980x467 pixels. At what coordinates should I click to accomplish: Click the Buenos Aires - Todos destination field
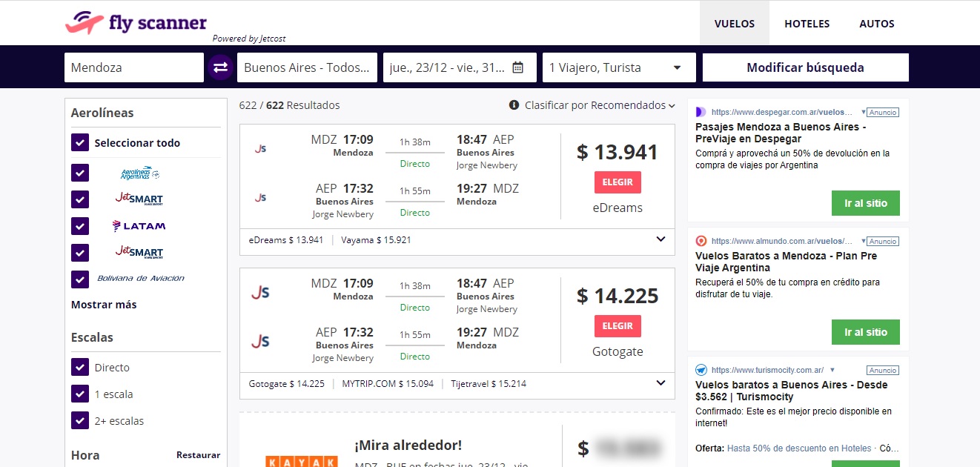click(x=307, y=67)
